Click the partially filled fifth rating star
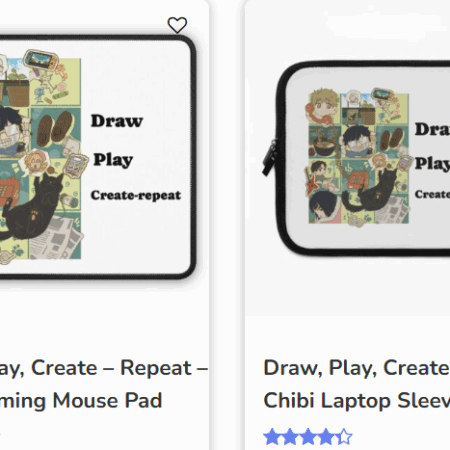Viewport: 450px width, 450px height. click(x=344, y=437)
